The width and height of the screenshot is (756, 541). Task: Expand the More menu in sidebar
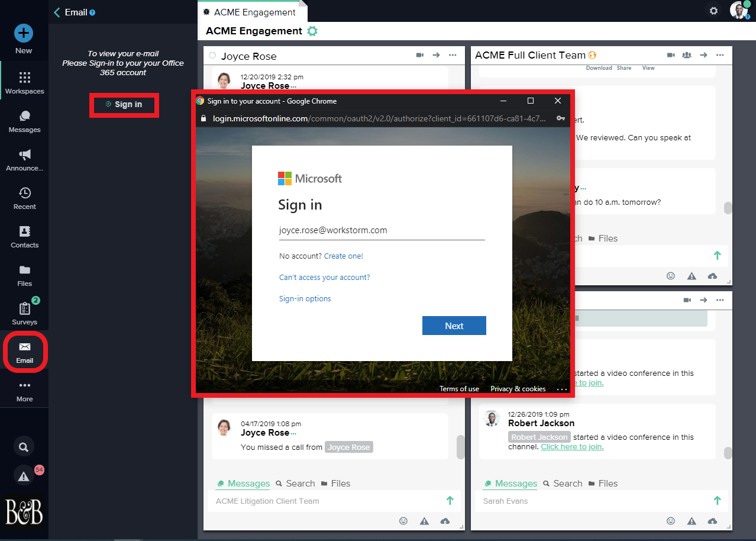24,386
